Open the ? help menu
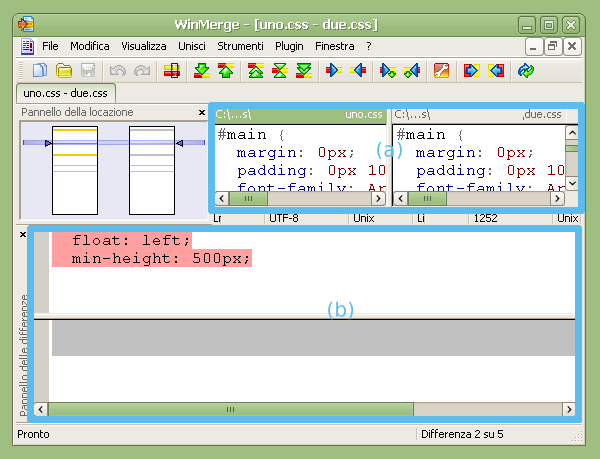Screen dimensions: 600x459 [x=368, y=46]
